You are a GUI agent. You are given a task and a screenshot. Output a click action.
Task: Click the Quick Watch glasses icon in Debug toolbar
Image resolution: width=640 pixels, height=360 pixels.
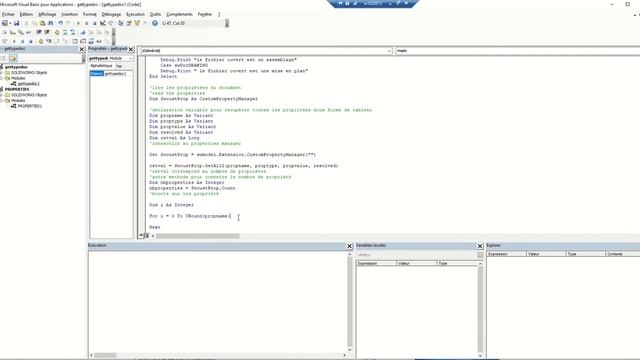click(x=99, y=41)
